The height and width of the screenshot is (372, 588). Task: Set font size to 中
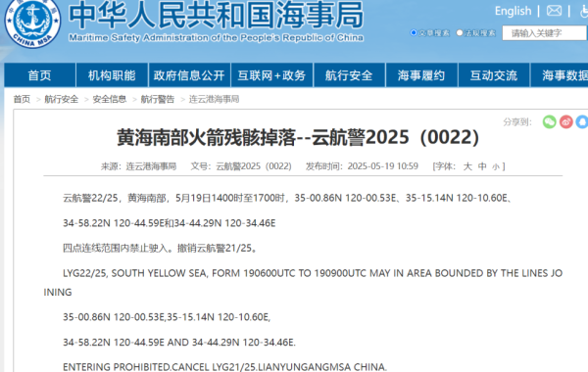[x=482, y=166]
